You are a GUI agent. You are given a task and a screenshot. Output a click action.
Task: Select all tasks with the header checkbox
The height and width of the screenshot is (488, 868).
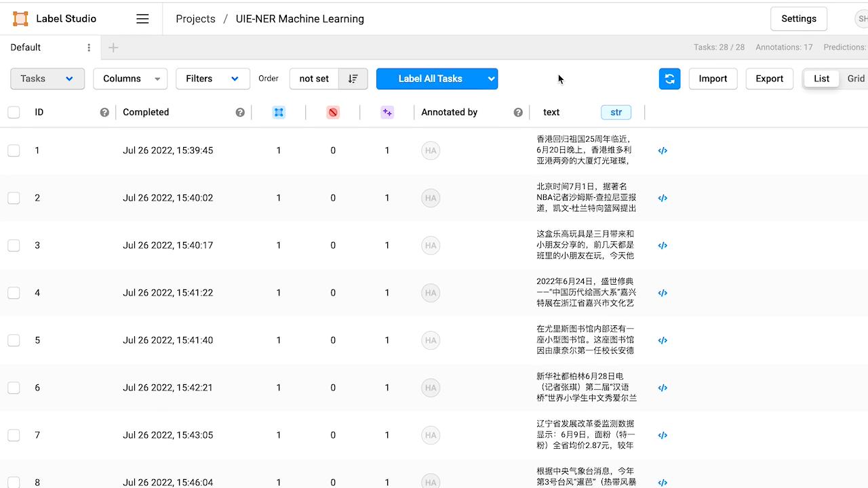14,112
